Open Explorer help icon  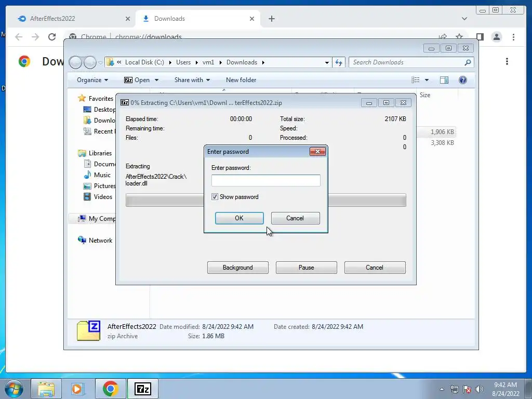coord(463,80)
